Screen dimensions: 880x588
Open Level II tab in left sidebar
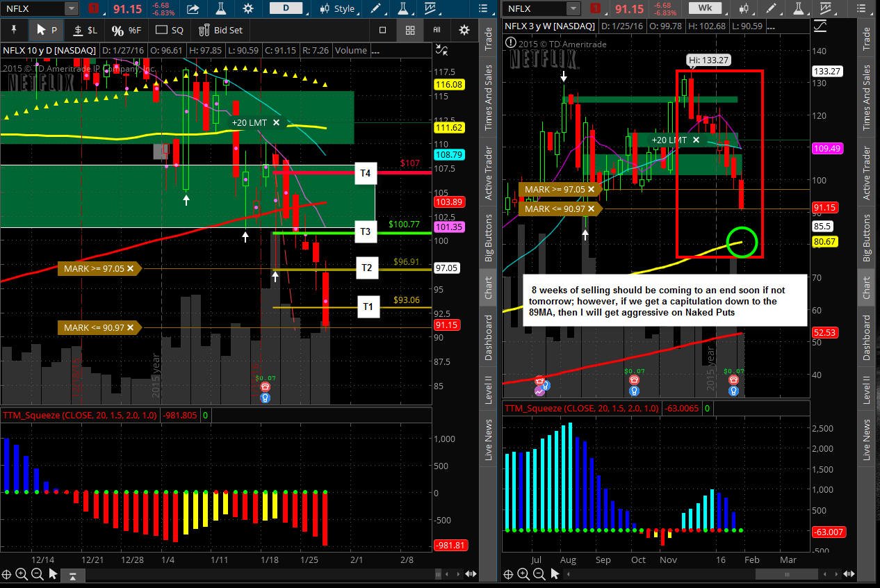(x=489, y=389)
